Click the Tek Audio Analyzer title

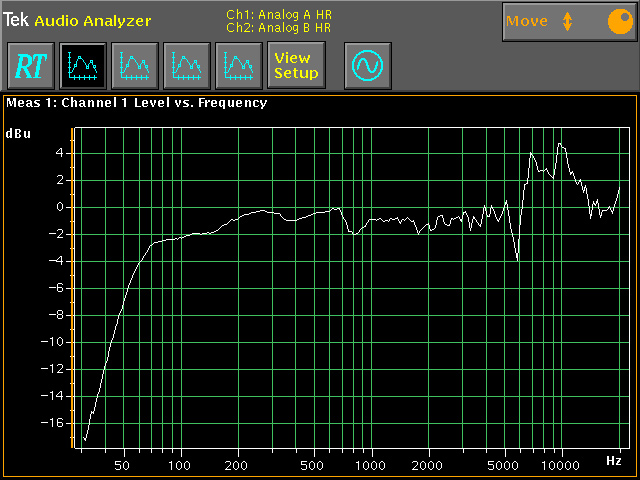[77, 20]
